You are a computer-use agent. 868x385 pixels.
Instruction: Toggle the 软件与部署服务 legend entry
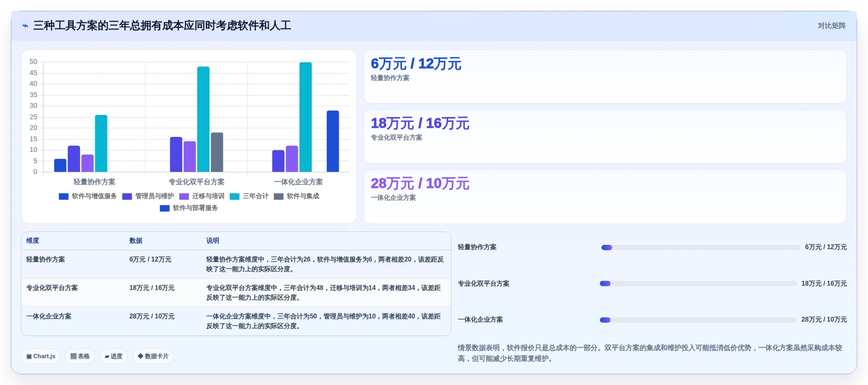pyautogui.click(x=189, y=208)
